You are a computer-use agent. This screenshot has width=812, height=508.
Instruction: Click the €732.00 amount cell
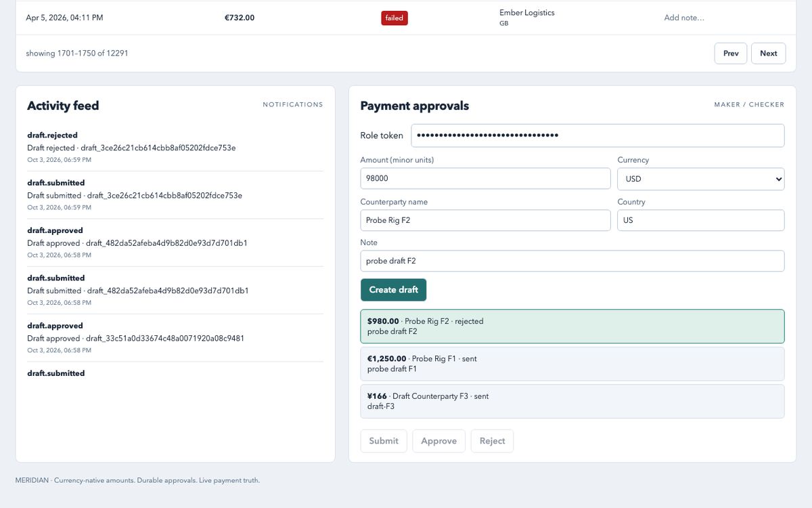pos(240,18)
